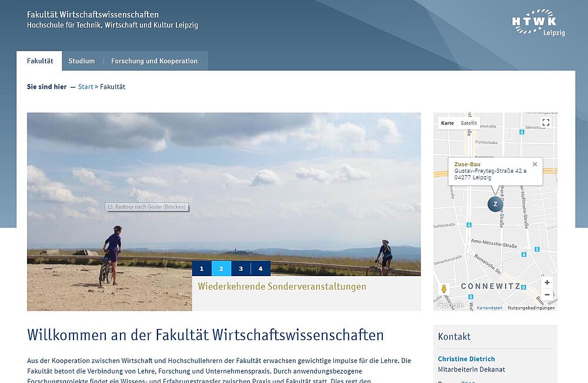Switch map to Karte view

[x=447, y=123]
